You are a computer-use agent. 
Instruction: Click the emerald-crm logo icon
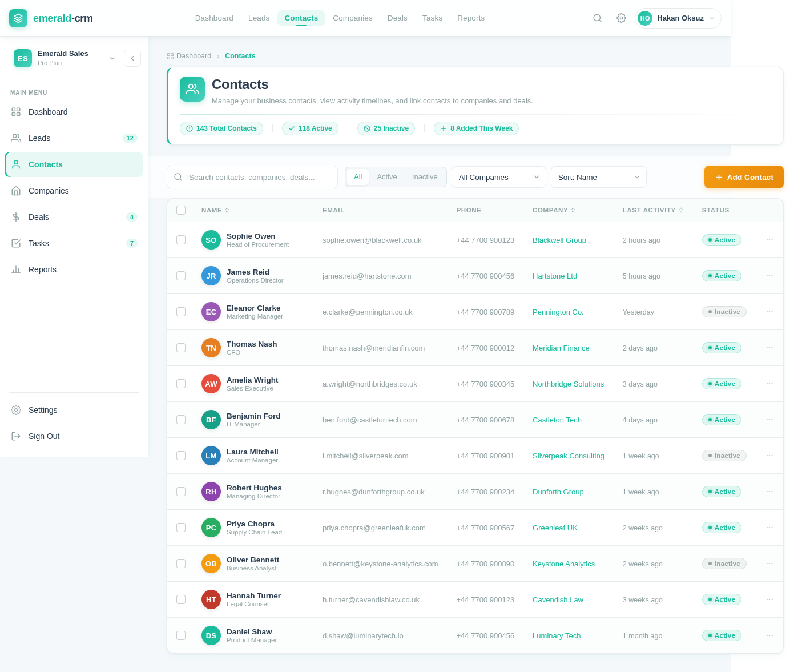(x=18, y=18)
